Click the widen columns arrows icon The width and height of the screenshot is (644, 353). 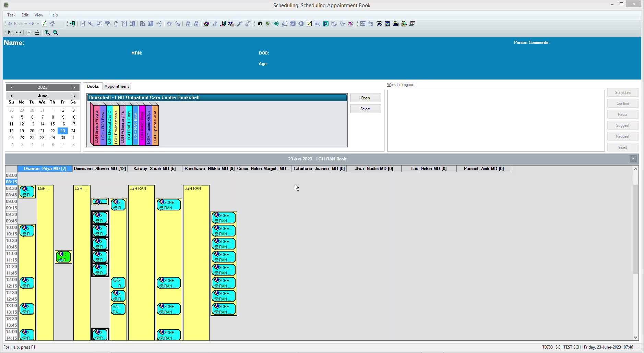19,33
